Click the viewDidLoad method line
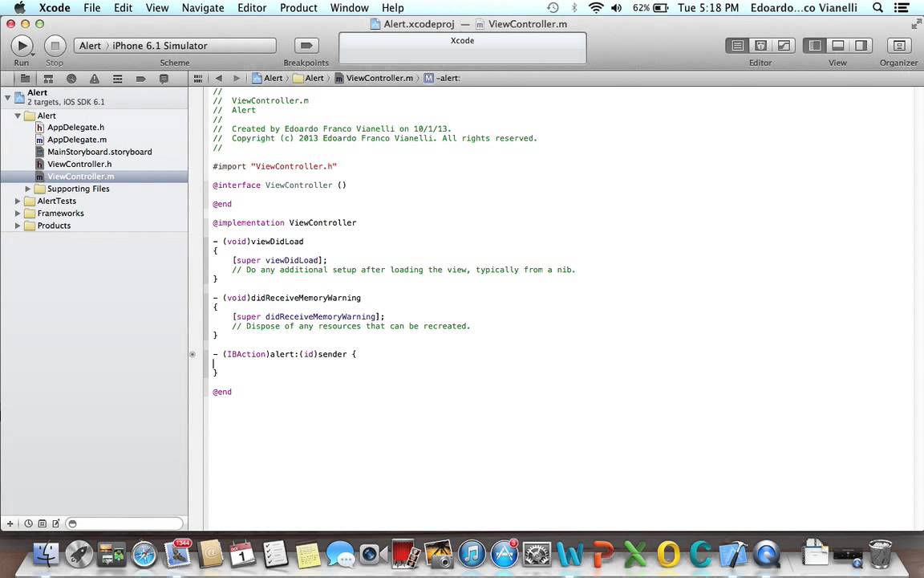This screenshot has height=578, width=924. (x=258, y=241)
